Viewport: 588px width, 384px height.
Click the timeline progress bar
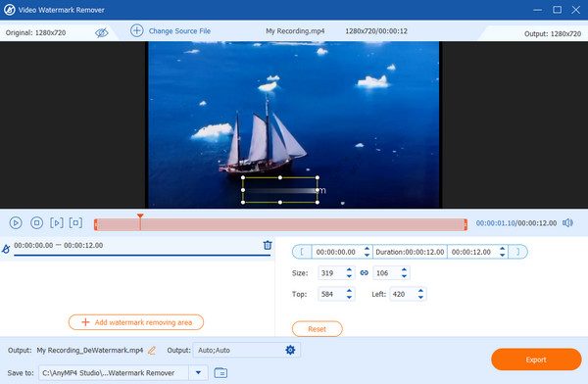280,225
